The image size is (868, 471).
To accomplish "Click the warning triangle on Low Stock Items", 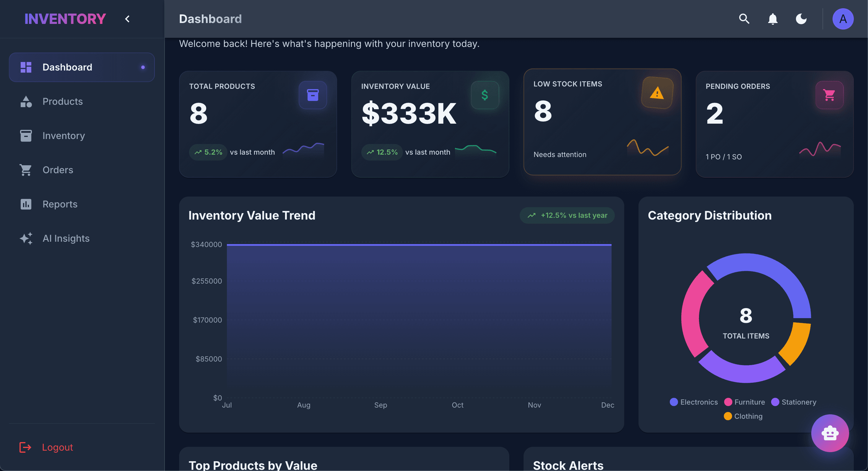I will (x=656, y=93).
